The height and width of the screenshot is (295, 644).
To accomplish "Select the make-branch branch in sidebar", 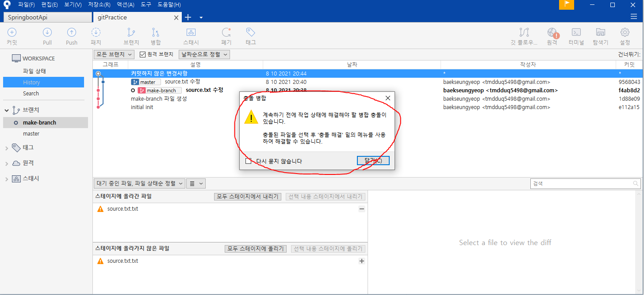I will click(46, 122).
